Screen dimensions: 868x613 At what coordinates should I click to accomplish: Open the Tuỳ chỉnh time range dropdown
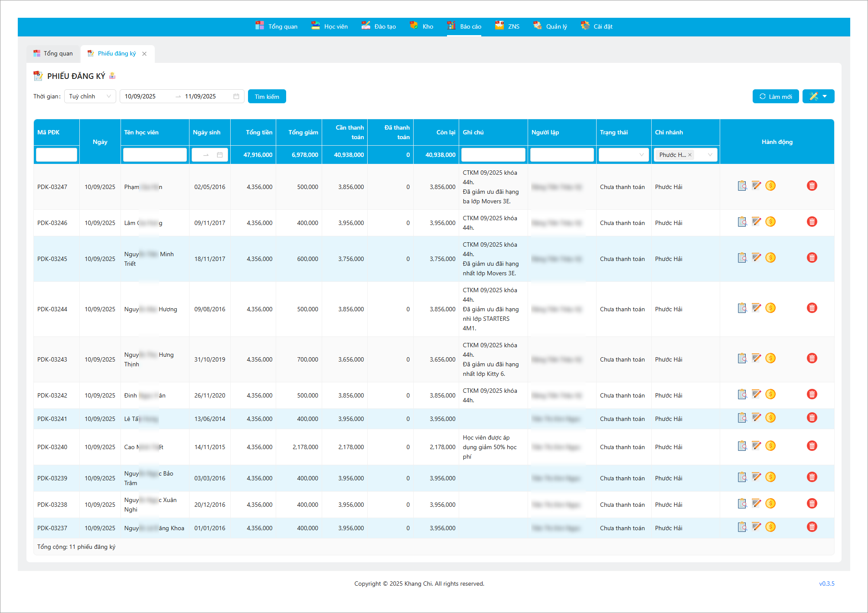[x=90, y=96]
